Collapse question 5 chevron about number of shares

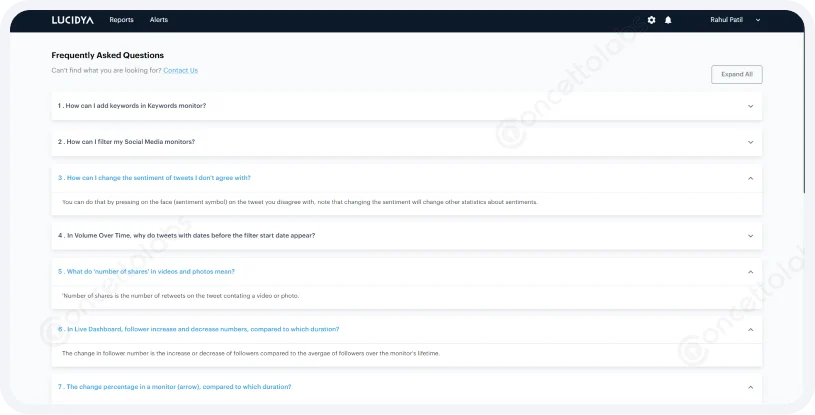[751, 272]
